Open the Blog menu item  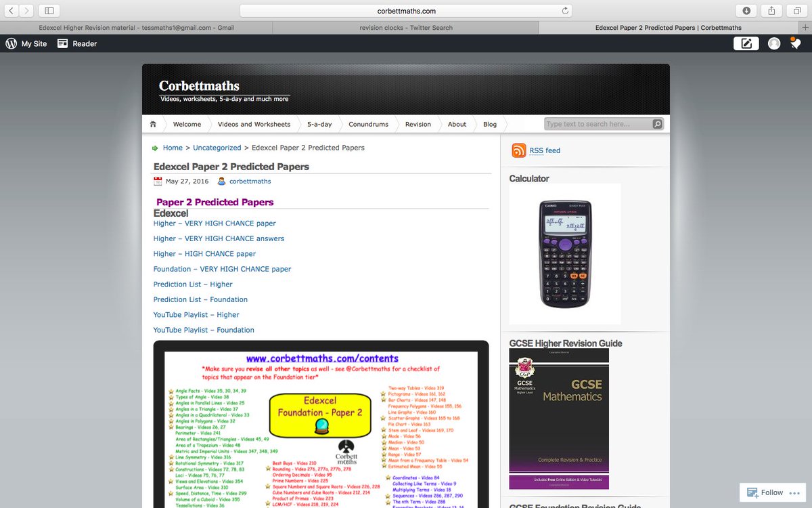490,124
